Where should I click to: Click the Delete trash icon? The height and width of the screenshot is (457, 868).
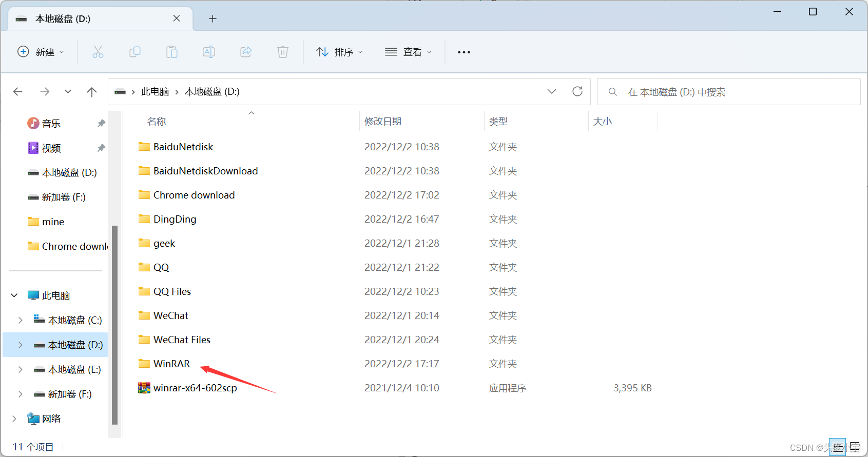pyautogui.click(x=283, y=52)
